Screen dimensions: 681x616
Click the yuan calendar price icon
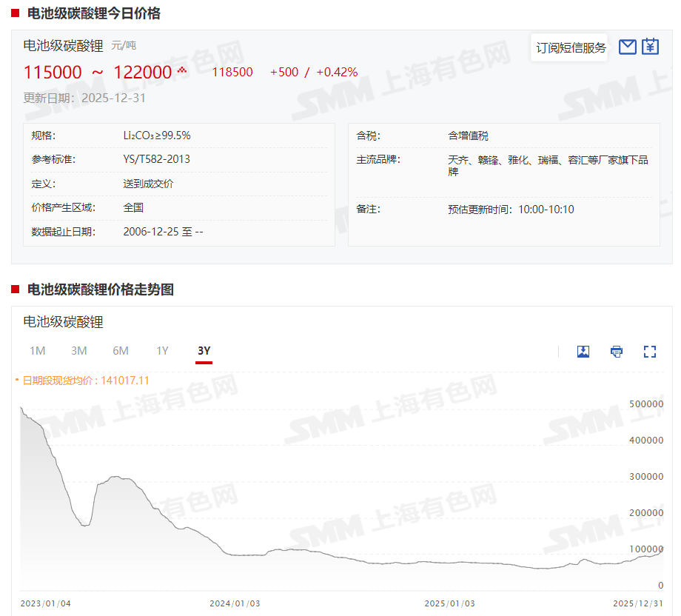click(650, 47)
